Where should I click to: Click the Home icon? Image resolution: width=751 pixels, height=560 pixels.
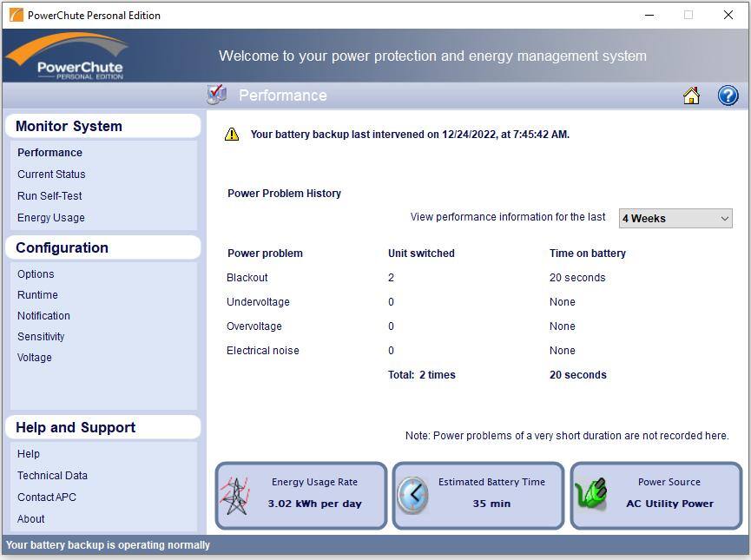[x=691, y=96]
